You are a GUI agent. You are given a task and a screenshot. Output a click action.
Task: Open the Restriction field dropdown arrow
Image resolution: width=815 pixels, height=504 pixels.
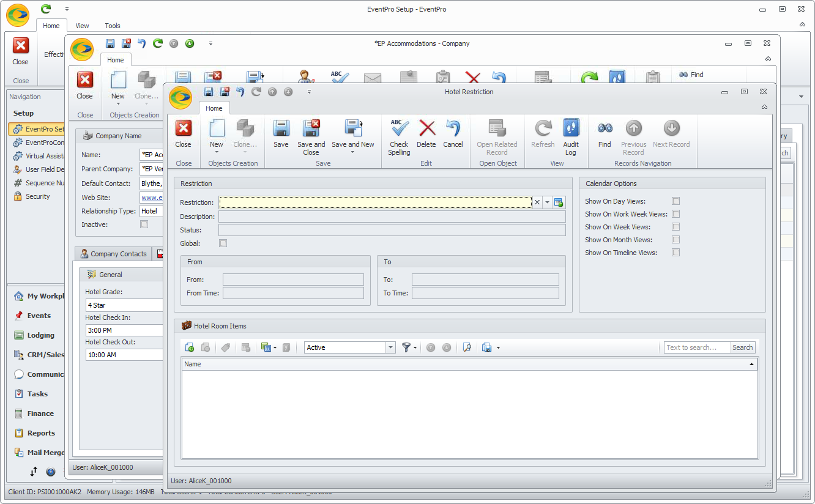click(547, 202)
